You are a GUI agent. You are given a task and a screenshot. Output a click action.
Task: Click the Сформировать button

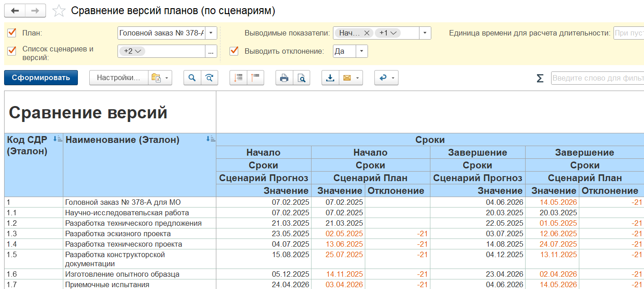pyautogui.click(x=41, y=78)
